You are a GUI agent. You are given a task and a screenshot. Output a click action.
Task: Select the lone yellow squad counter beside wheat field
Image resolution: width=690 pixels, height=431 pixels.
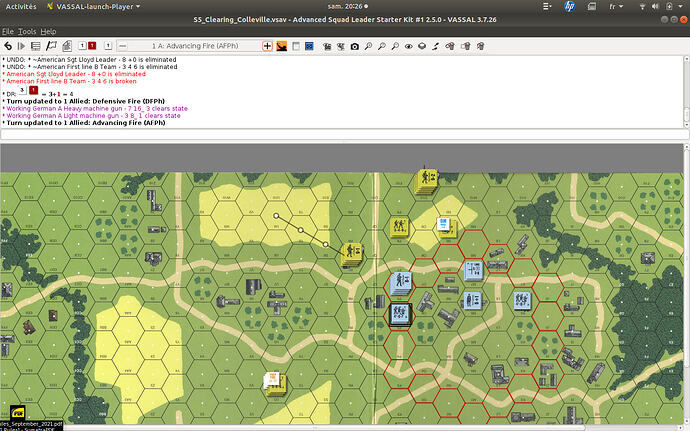coord(399,227)
